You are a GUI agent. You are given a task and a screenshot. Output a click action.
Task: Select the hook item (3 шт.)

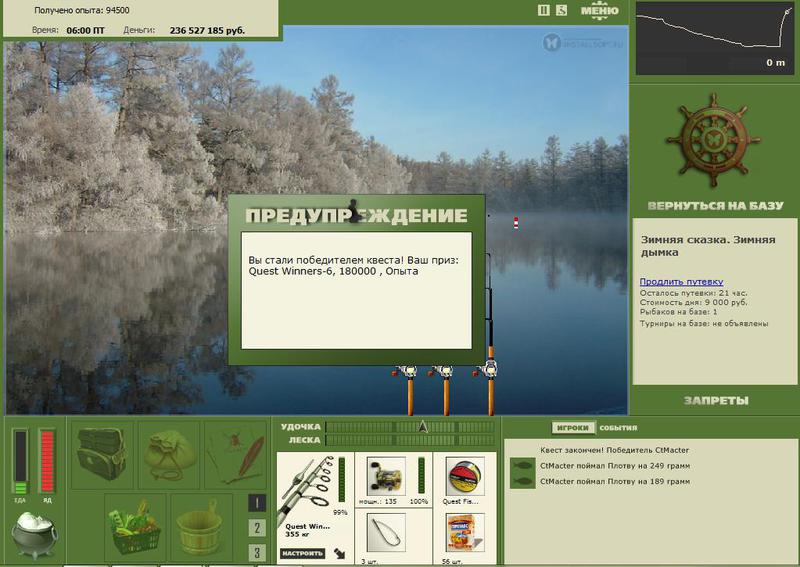pos(386,533)
